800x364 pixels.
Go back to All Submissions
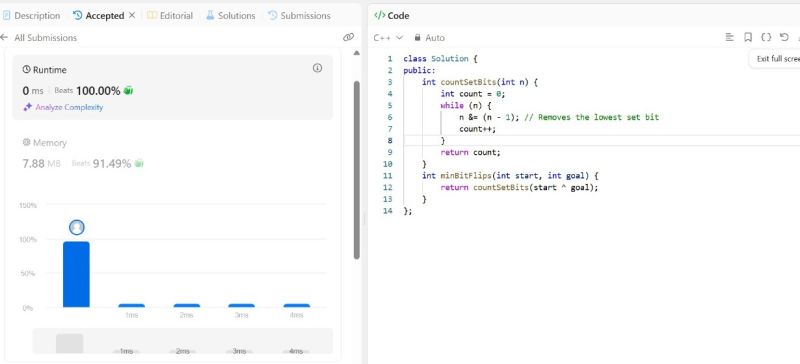(39, 38)
